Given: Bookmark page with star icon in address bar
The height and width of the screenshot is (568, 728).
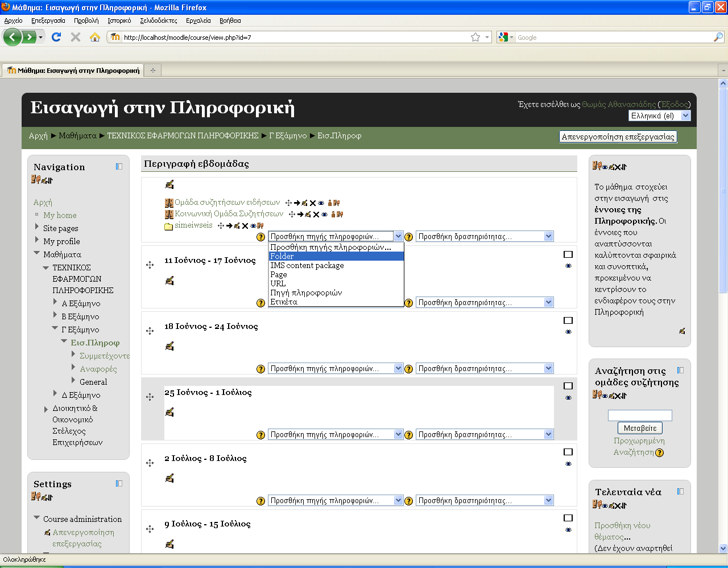Looking at the screenshot, I should (475, 37).
